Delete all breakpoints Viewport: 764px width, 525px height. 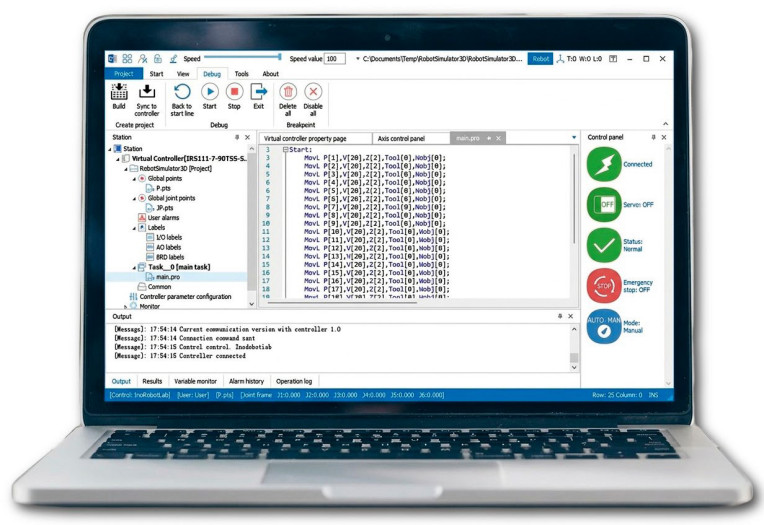point(288,91)
